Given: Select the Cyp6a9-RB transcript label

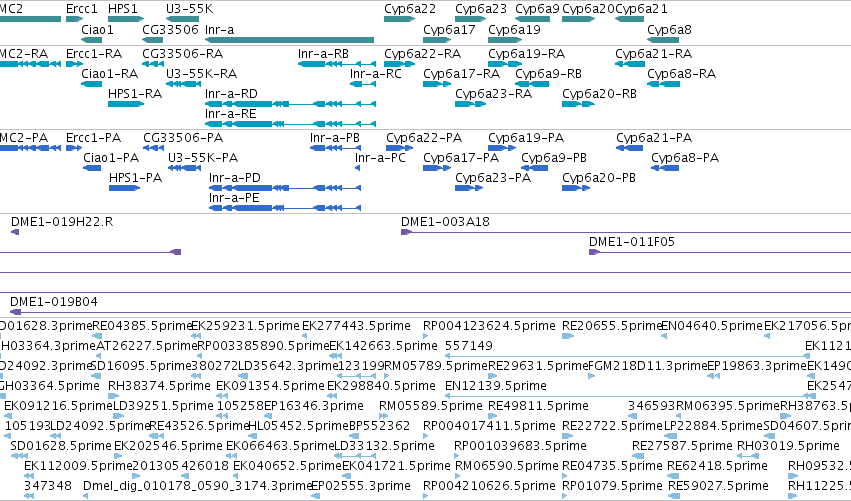Looking at the screenshot, I should 548,74.
